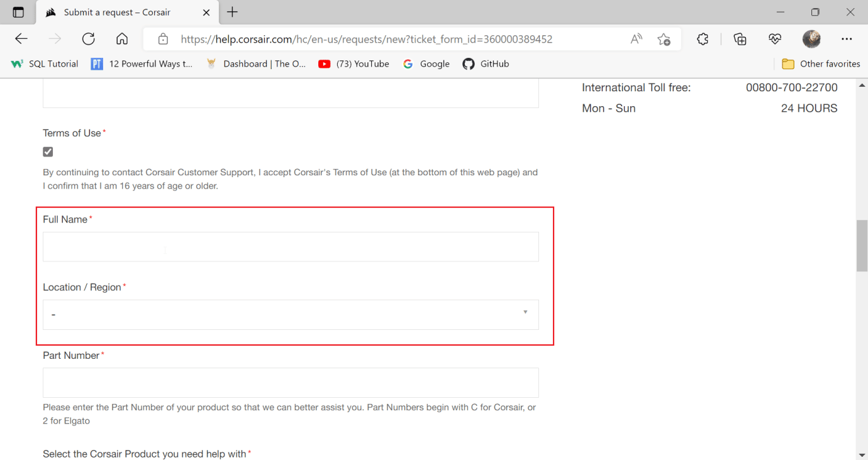
Task: Open 12 Powerful Ways bookmark
Action: pyautogui.click(x=142, y=63)
